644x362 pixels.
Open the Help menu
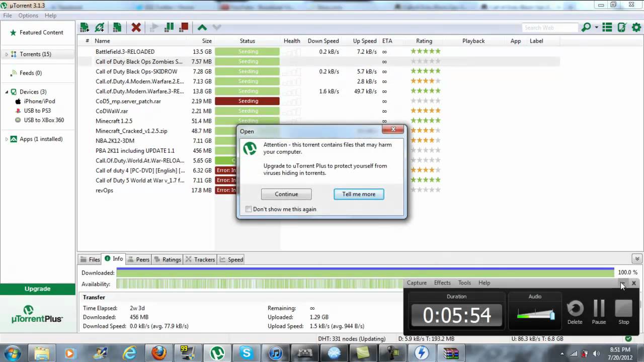click(x=50, y=16)
